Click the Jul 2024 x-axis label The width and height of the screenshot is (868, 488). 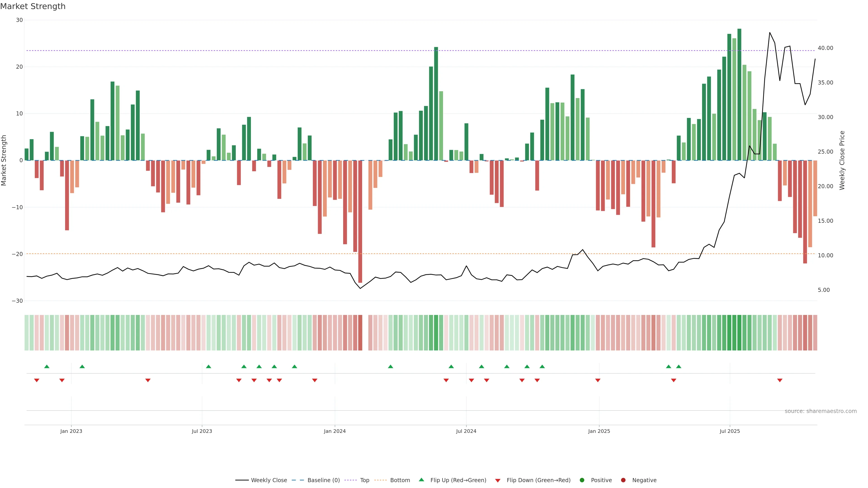click(x=466, y=431)
